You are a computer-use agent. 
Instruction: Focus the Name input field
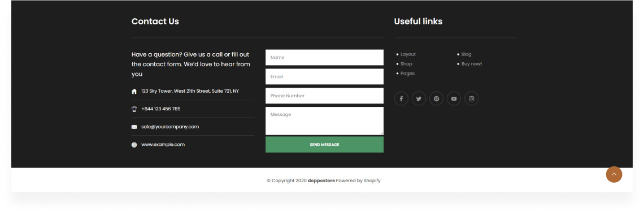pos(324,58)
